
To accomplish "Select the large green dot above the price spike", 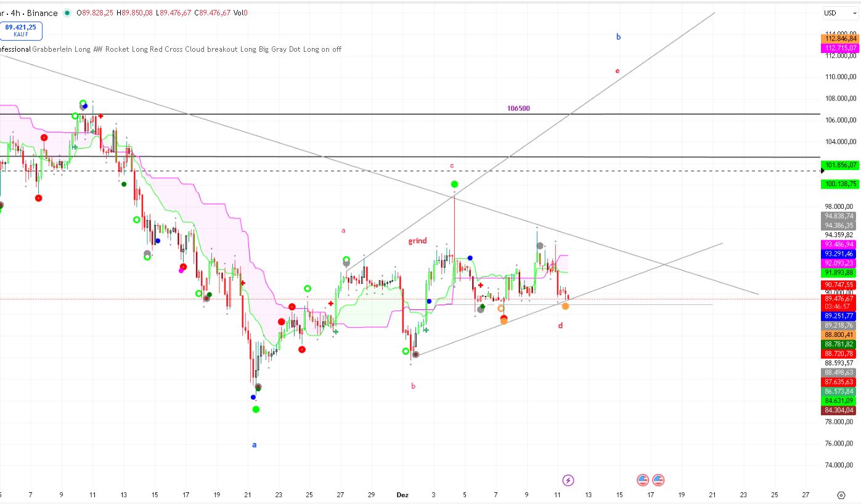I will 454,184.
